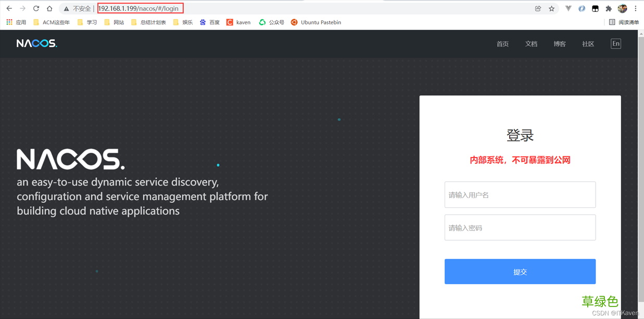Open the dark reader-style extension icon
This screenshot has height=319, width=644.
coord(595,8)
